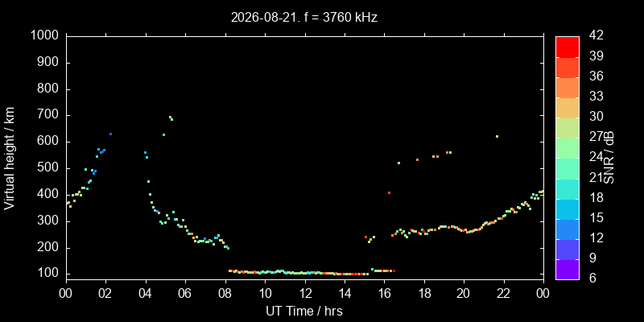This screenshot has height=322, width=644.
Task: Click the highest data point near 700 km
Action: pos(170,117)
